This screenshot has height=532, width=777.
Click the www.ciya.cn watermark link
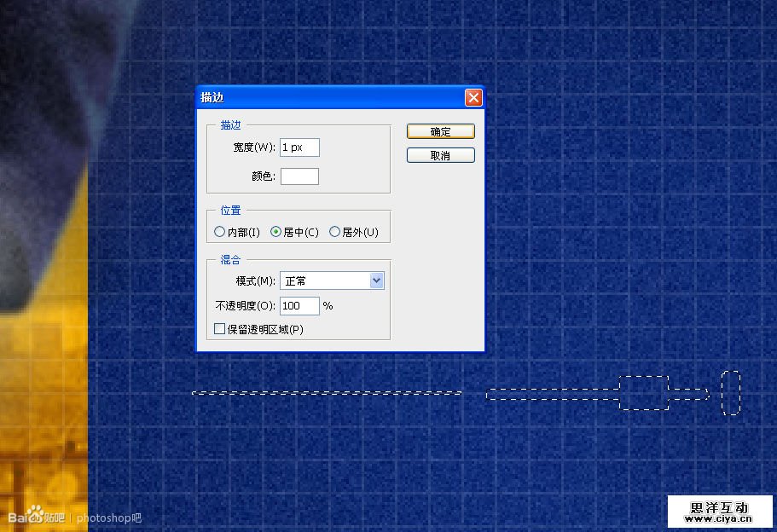click(719, 518)
